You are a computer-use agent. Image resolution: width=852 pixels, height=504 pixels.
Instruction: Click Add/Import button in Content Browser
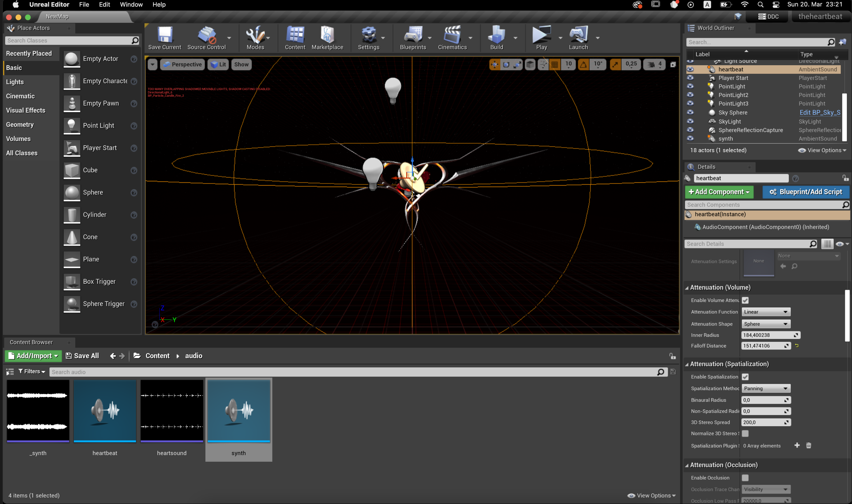[33, 356]
